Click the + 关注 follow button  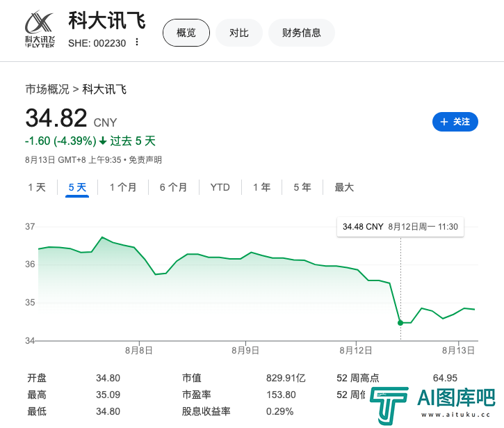click(x=455, y=122)
